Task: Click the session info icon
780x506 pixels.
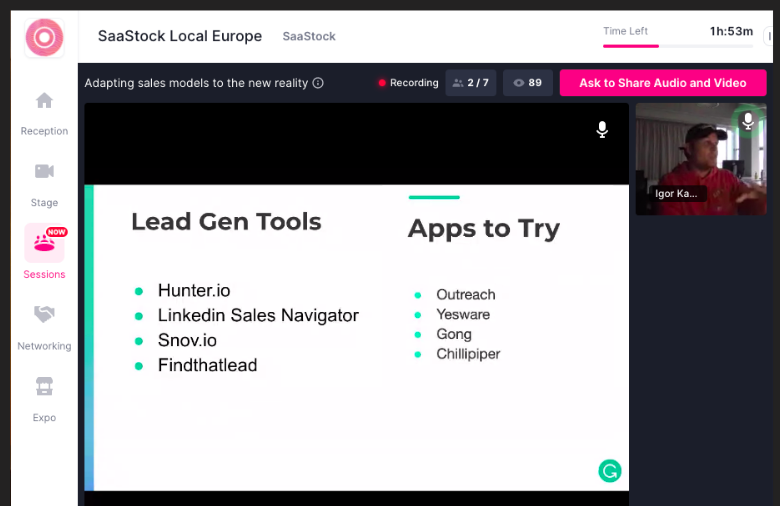Action: (x=318, y=83)
